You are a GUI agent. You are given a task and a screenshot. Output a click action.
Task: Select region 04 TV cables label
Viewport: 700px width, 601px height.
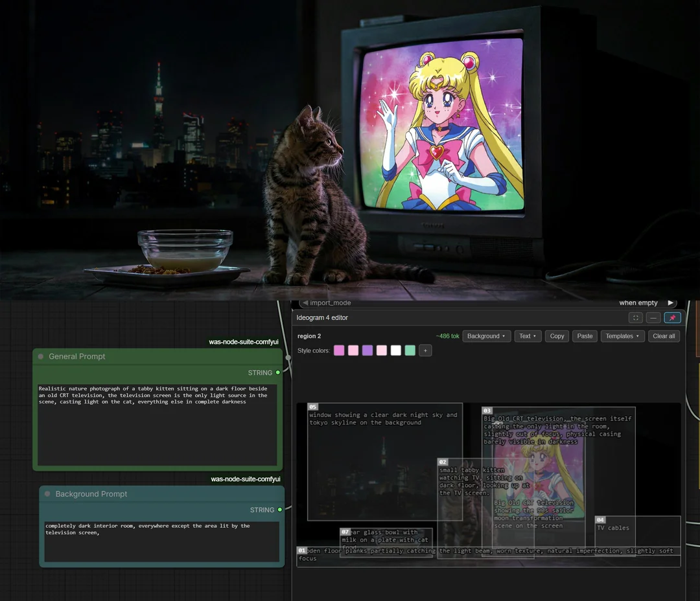point(600,520)
